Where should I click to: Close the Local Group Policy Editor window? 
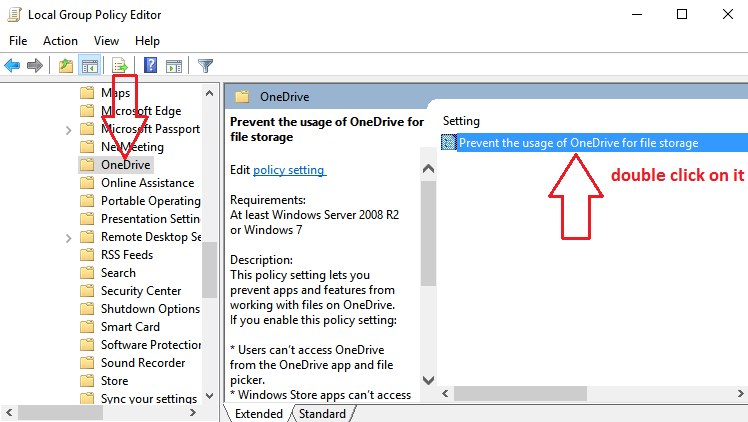tap(727, 14)
